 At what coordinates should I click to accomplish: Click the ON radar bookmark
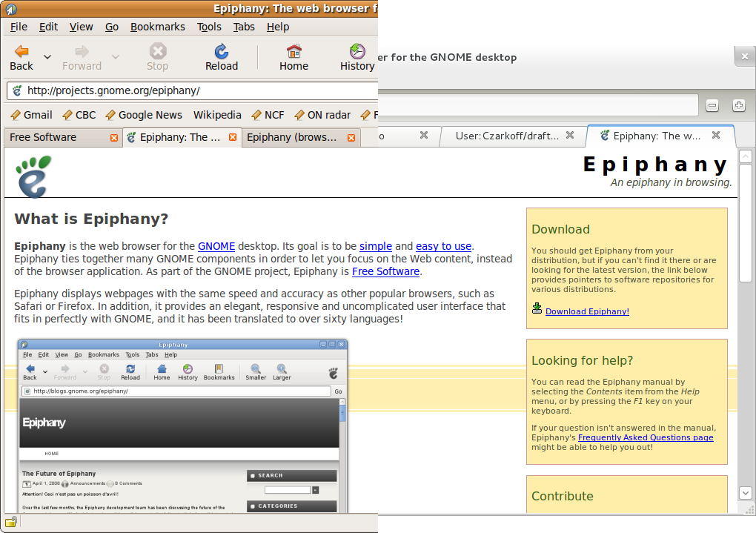click(322, 115)
